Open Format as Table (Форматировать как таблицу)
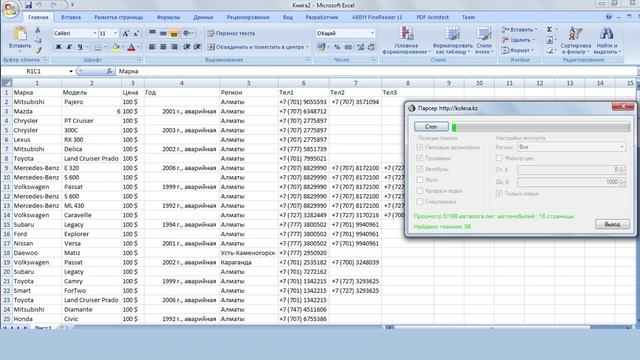This screenshot has height=360, width=640. [x=452, y=40]
